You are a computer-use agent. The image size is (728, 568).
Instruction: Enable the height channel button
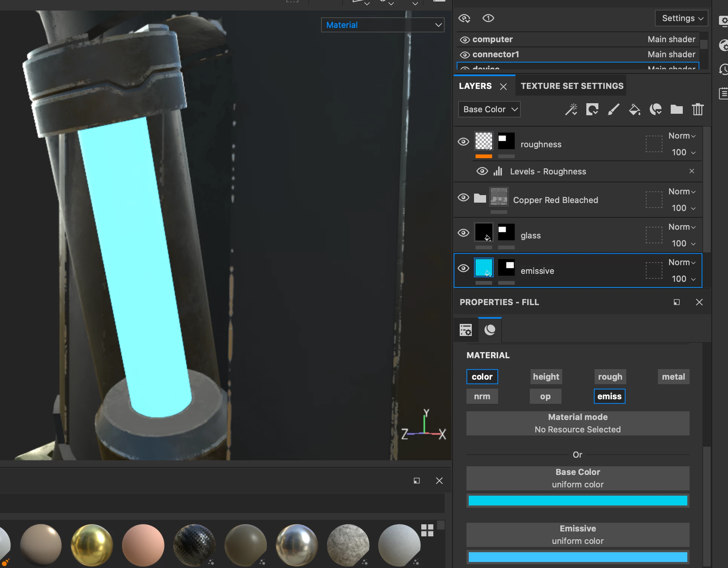point(546,377)
